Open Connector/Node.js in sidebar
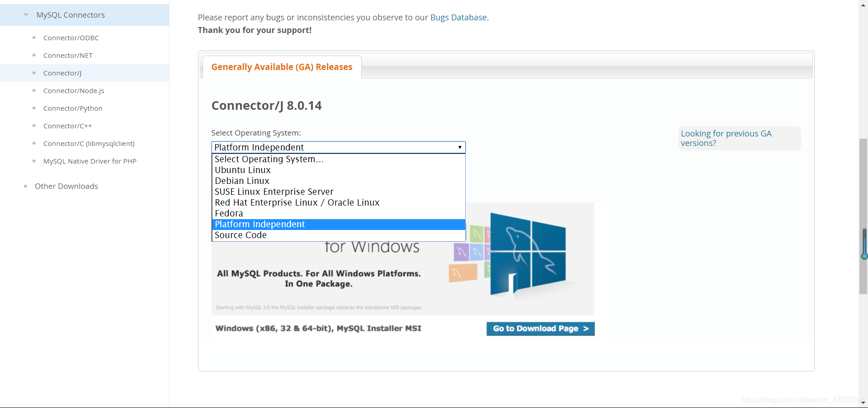The image size is (868, 408). pos(74,91)
